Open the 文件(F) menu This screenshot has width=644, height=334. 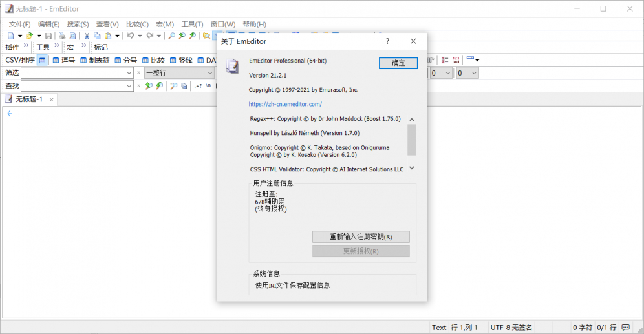click(19, 24)
